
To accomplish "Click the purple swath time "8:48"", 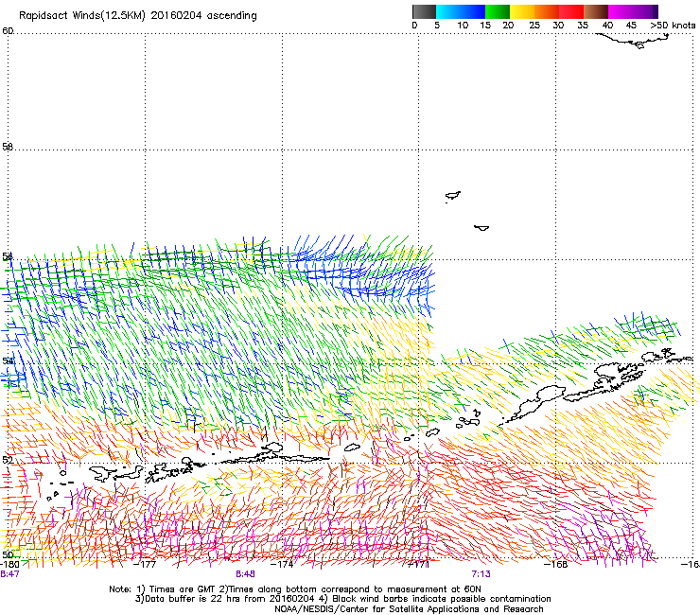I will tap(246, 574).
